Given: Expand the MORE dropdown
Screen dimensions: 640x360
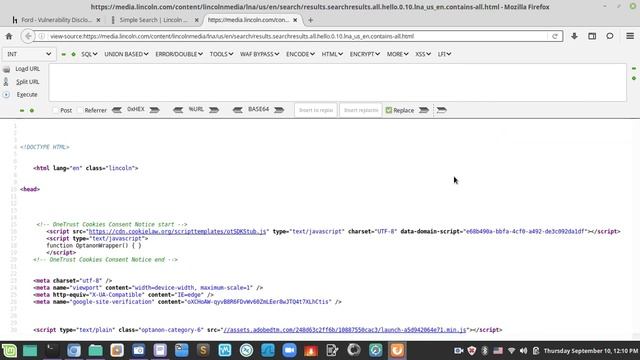Looking at the screenshot, I should (x=398, y=54).
